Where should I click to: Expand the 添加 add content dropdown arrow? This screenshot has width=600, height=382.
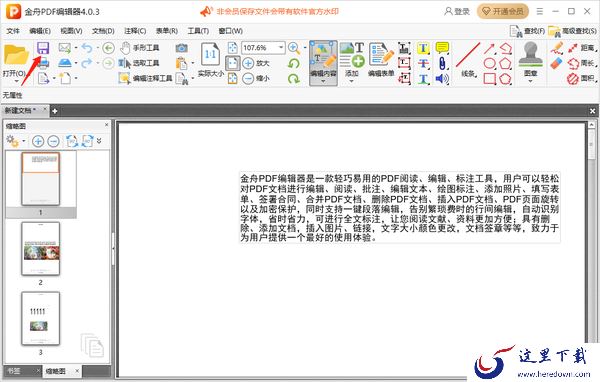pos(351,81)
